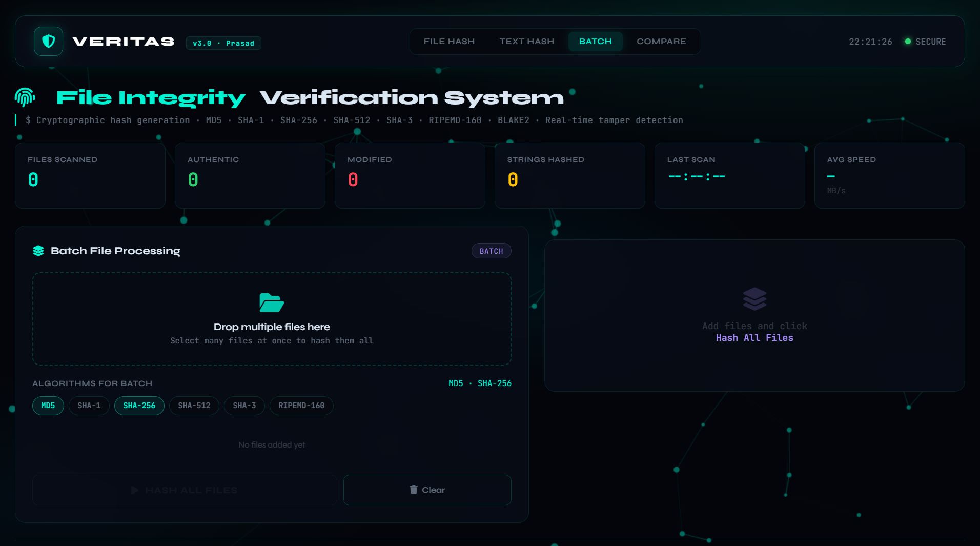Enable the SHA-3 algorithm chip

pyautogui.click(x=244, y=406)
